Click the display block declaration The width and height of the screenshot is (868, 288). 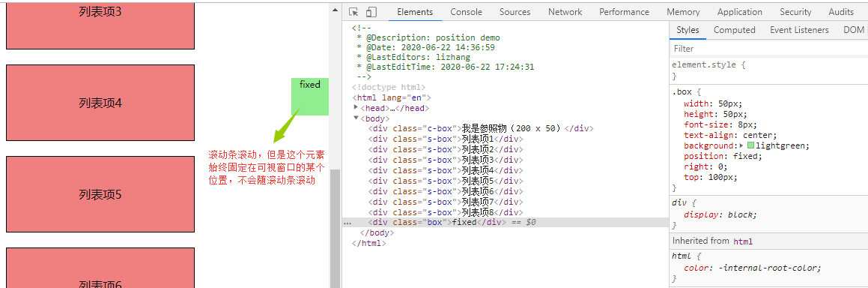coord(720,215)
